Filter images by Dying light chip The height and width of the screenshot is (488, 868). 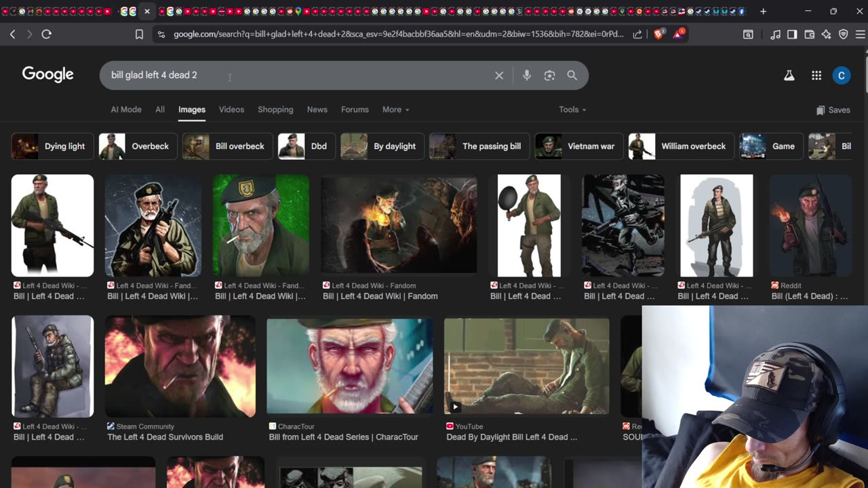(52, 146)
